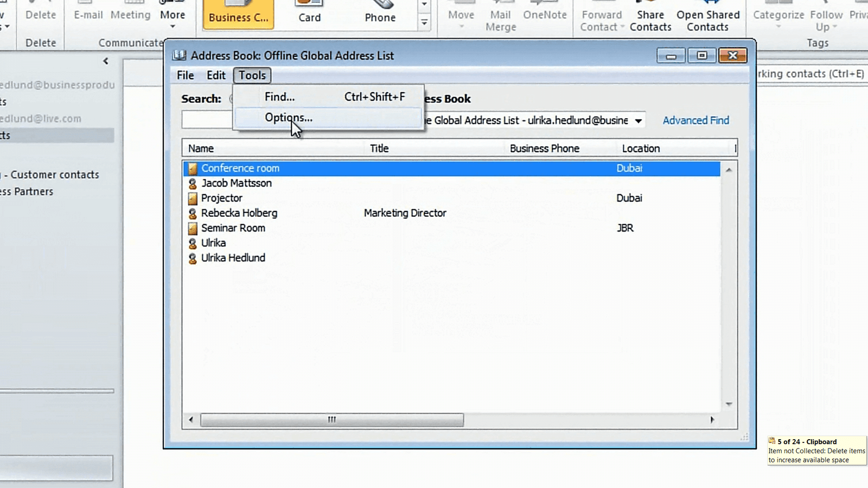The height and width of the screenshot is (488, 868).
Task: Click the Outlook contacts search box
Action: [812, 74]
